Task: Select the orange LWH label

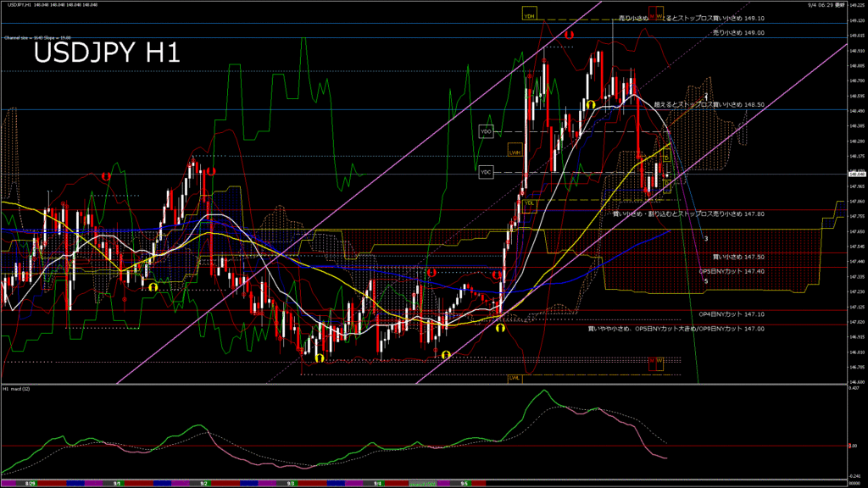Action: 514,152
